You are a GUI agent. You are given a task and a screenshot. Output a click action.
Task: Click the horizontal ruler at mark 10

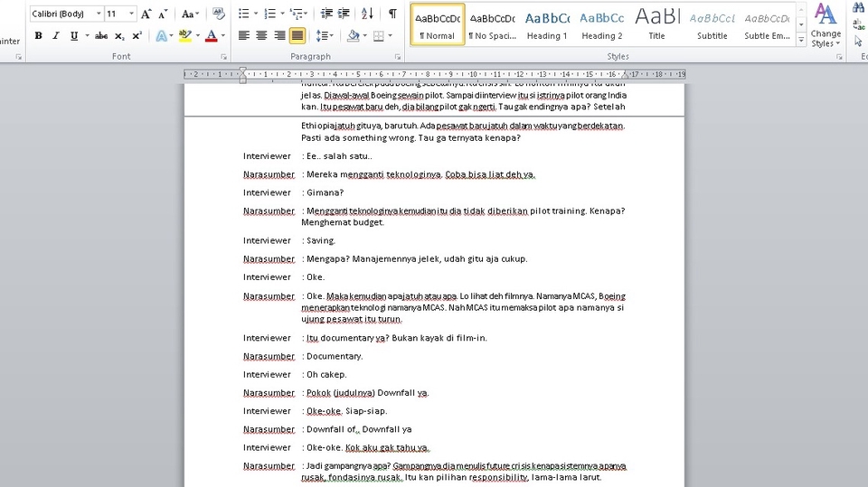(473, 74)
